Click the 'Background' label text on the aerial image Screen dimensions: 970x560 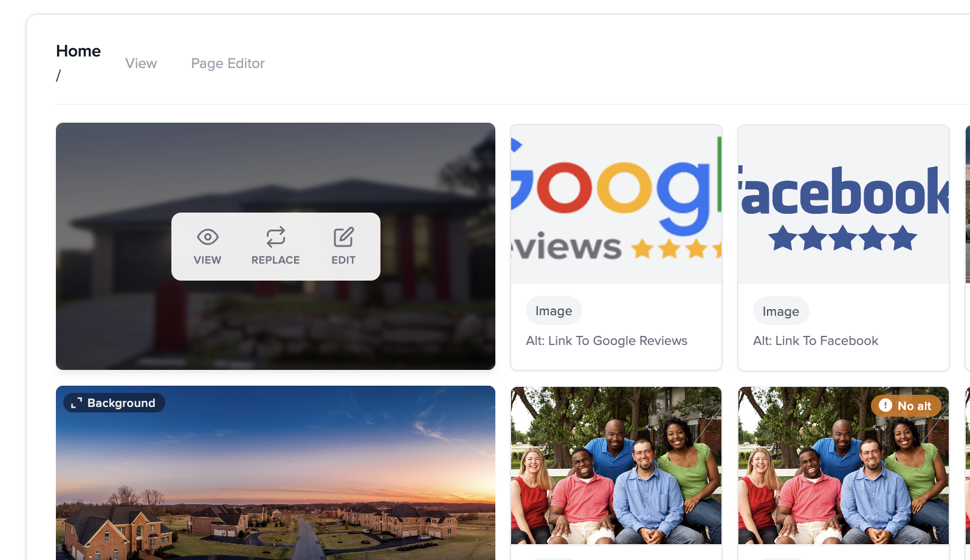point(121,403)
